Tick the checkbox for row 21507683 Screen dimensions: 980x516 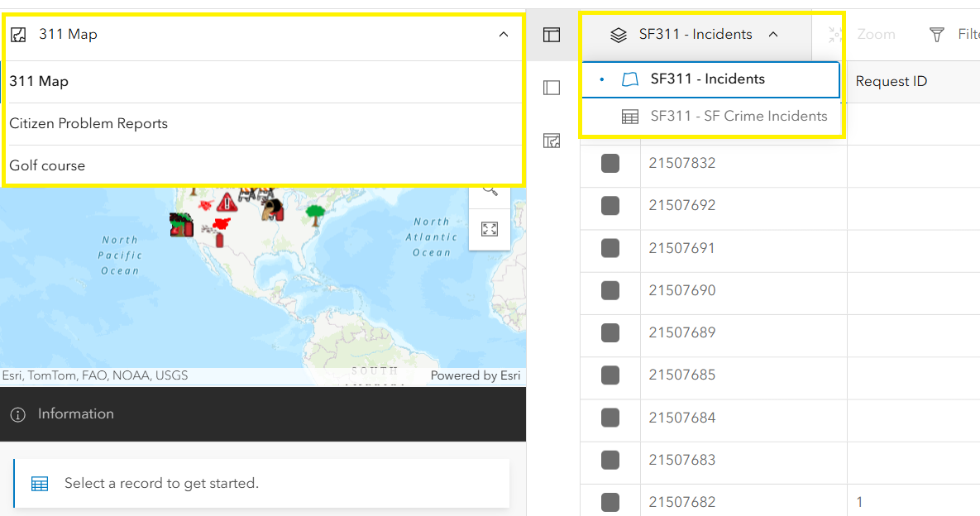610,461
